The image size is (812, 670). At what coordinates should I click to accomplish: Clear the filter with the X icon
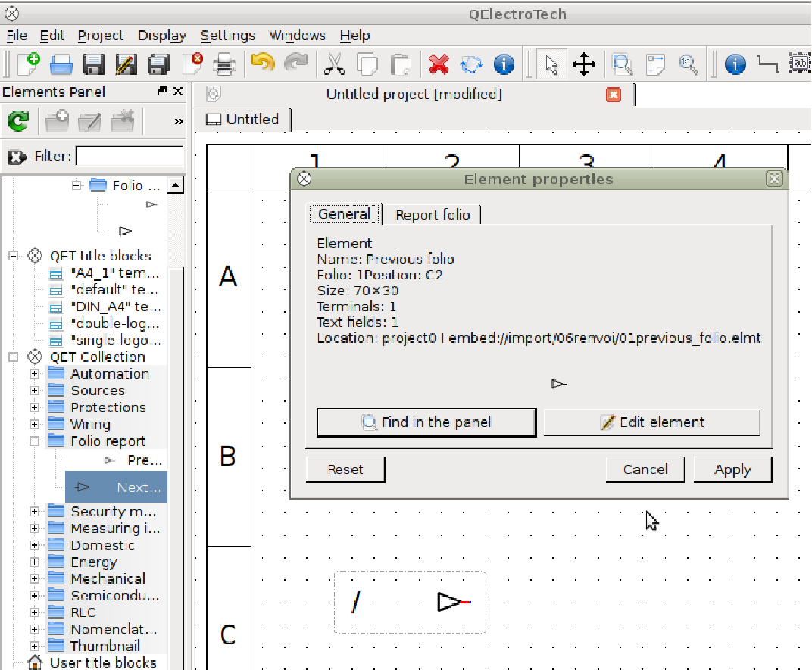click(x=17, y=157)
